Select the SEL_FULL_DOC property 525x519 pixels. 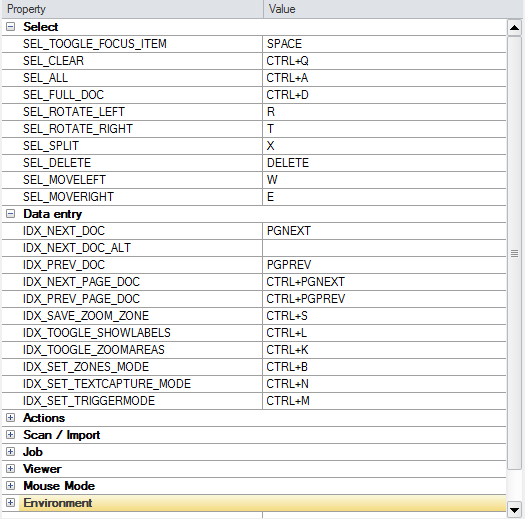(x=132, y=95)
